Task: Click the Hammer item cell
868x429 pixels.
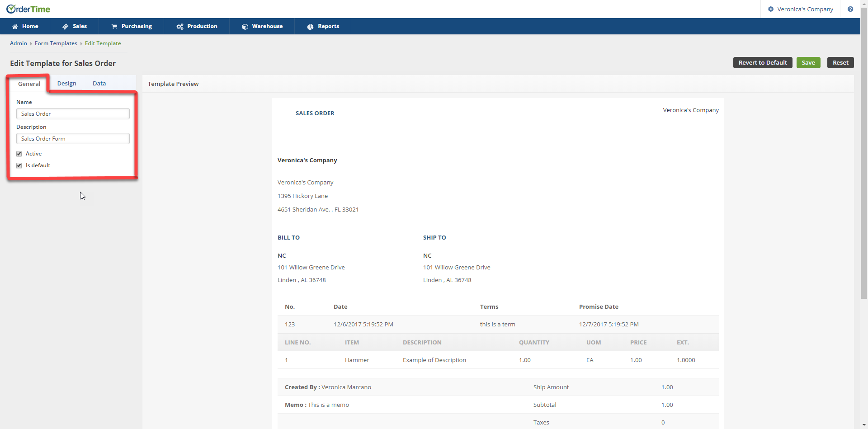Action: click(357, 360)
